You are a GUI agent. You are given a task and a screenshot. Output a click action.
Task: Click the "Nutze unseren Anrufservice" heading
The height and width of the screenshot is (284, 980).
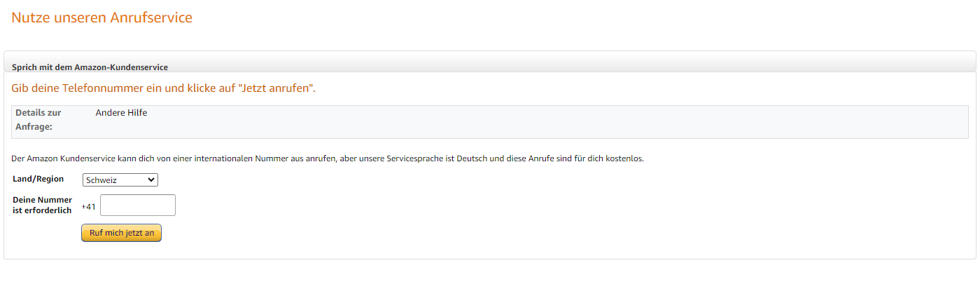(102, 18)
